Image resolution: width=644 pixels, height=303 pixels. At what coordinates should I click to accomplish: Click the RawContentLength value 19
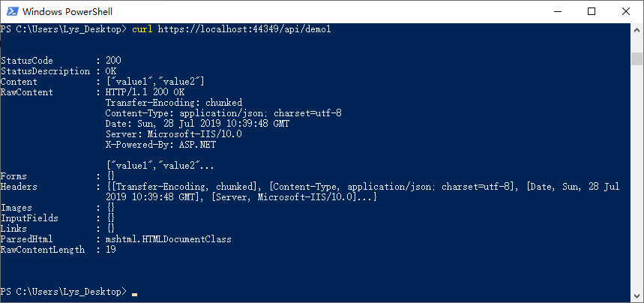[x=111, y=250]
